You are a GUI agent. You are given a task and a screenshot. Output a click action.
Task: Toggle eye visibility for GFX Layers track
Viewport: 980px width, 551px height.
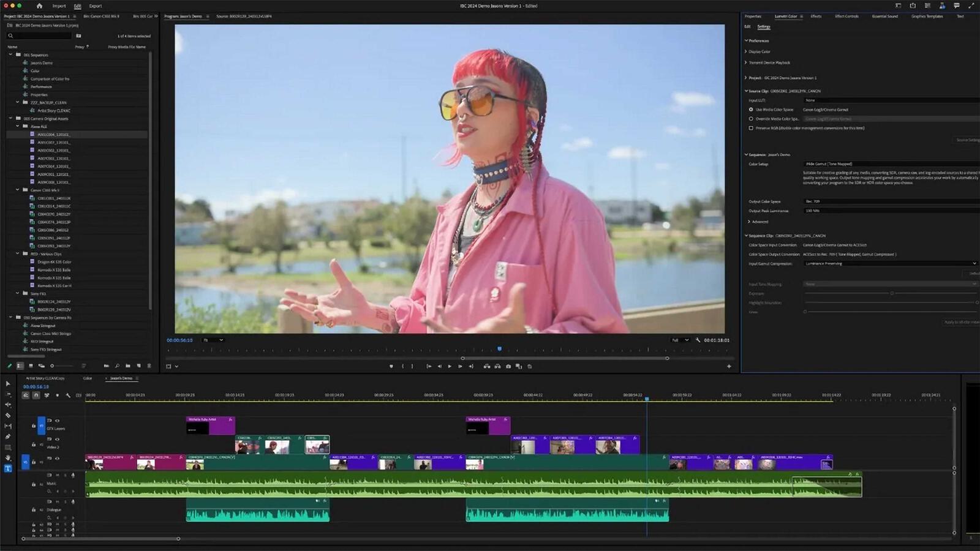point(58,421)
